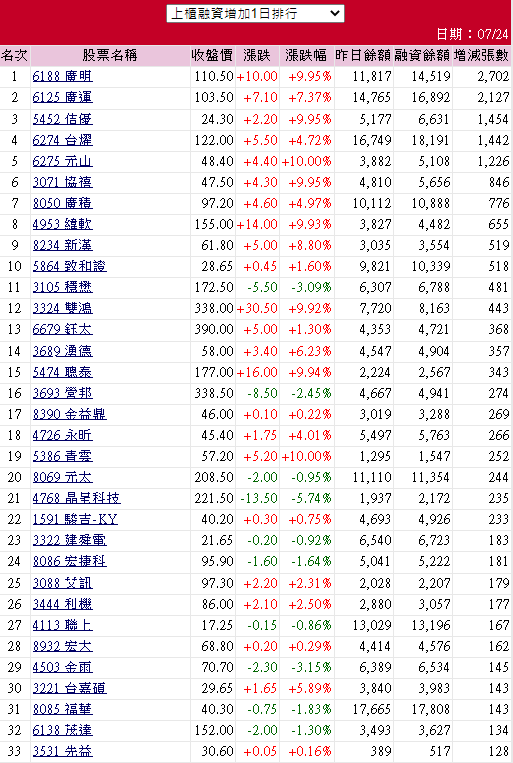Open the 6188 廣明 stock link
This screenshot has width=513, height=763.
point(62,76)
